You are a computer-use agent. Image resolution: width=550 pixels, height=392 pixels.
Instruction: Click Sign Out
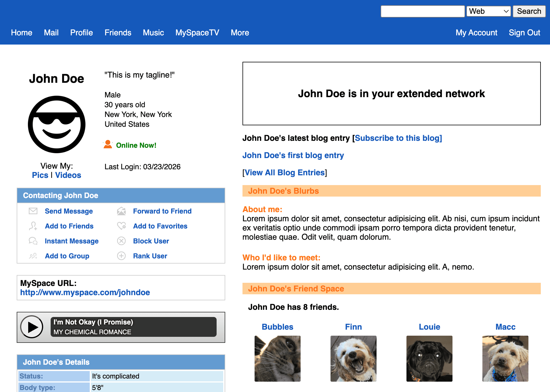click(x=524, y=32)
